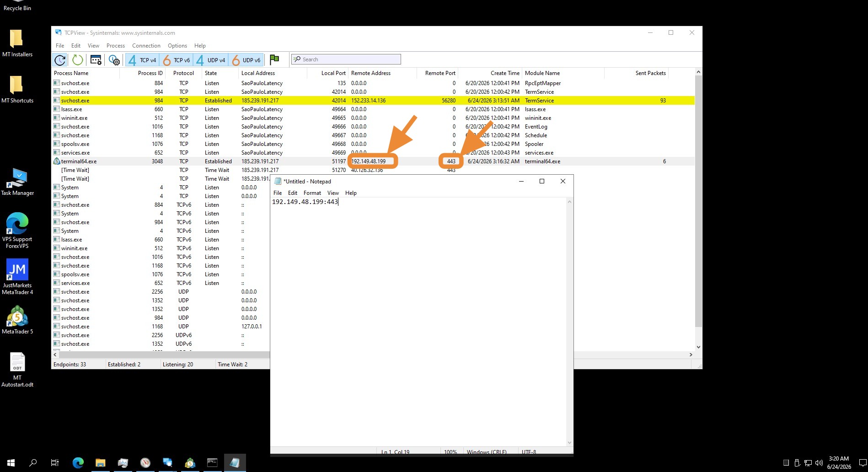Select the spoolsv.exe TCP Listen row

pyautogui.click(x=373, y=144)
